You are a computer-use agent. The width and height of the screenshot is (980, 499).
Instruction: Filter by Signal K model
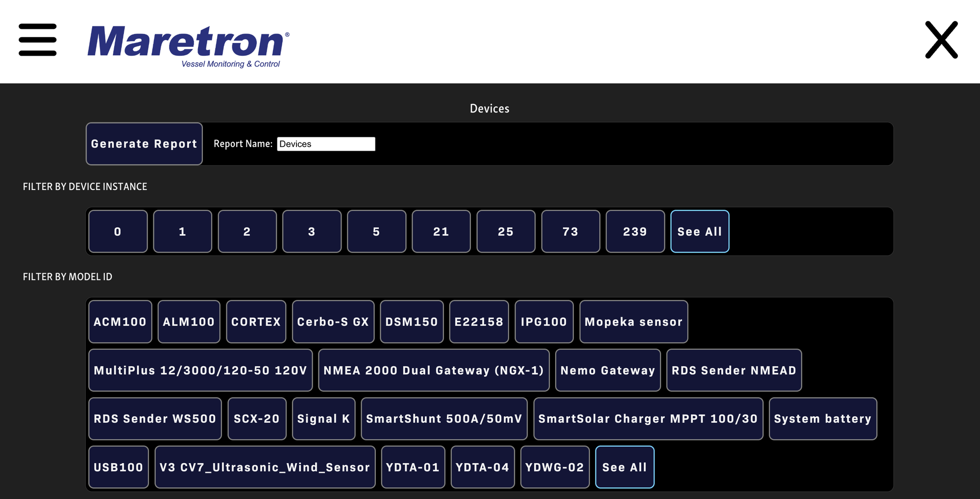click(324, 419)
